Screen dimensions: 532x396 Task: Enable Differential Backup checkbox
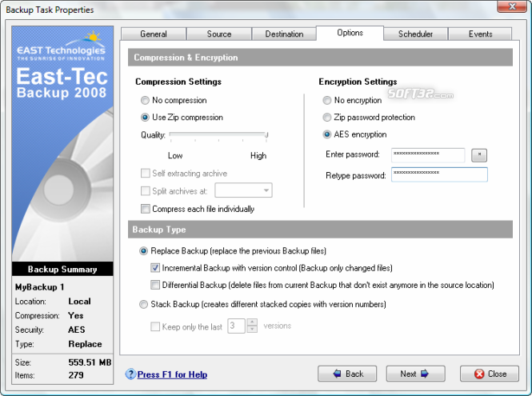(155, 285)
